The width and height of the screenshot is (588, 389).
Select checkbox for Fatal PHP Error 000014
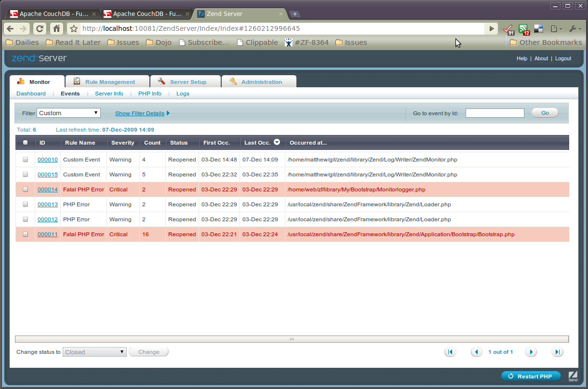coord(26,189)
